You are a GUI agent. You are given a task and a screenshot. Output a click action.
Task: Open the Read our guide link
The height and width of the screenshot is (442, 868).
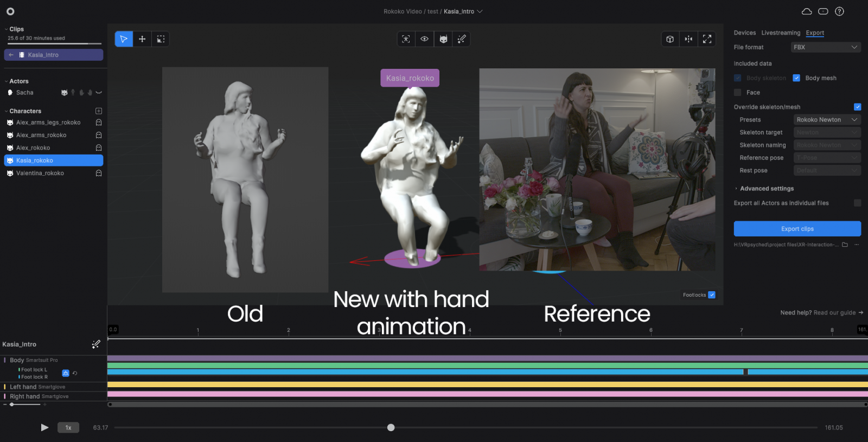click(838, 313)
